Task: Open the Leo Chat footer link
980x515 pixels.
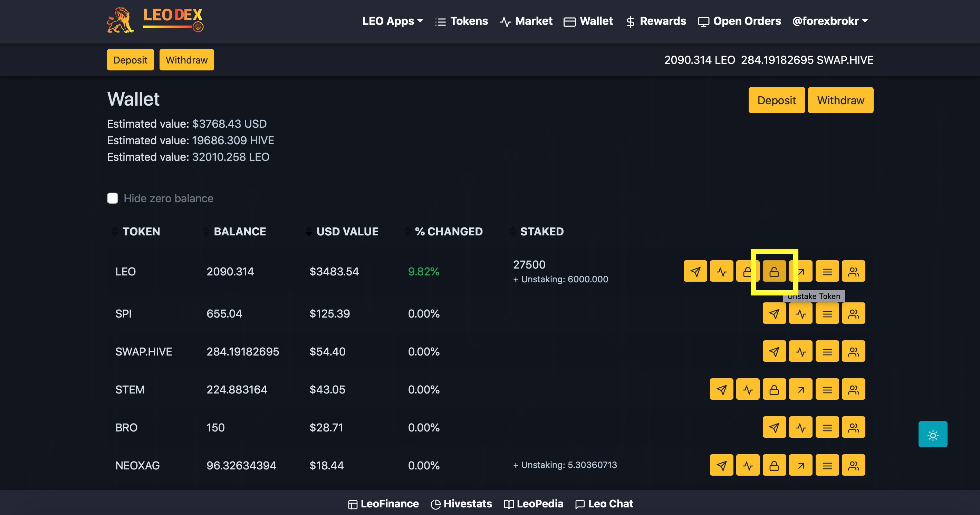Action: pyautogui.click(x=604, y=504)
